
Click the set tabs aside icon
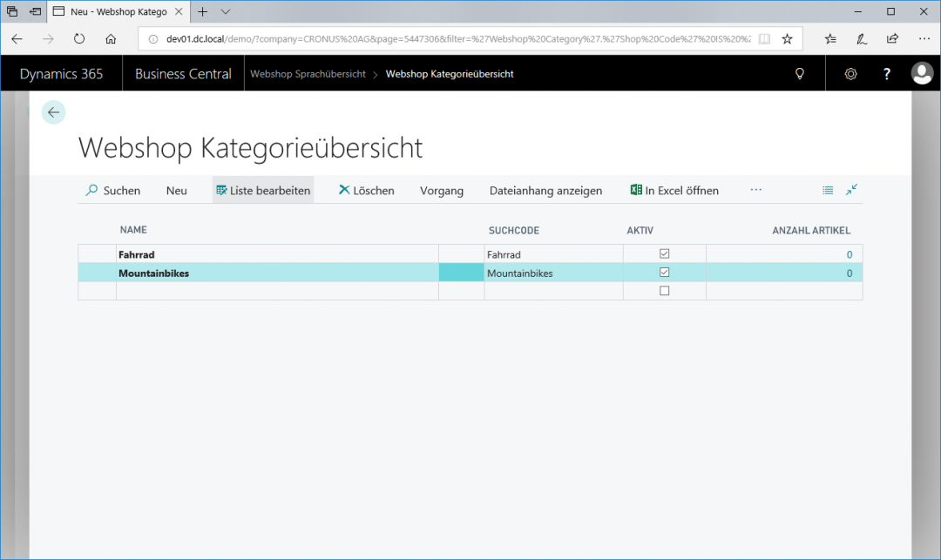[x=36, y=11]
